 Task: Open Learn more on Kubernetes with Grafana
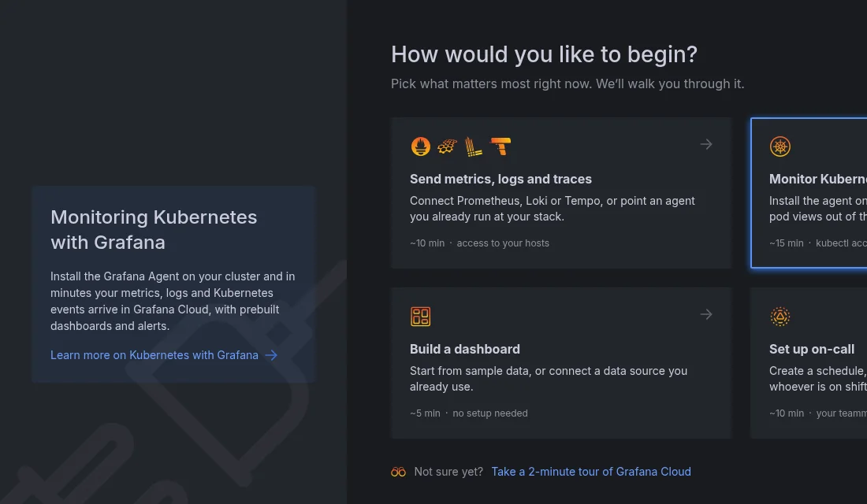[x=154, y=355]
